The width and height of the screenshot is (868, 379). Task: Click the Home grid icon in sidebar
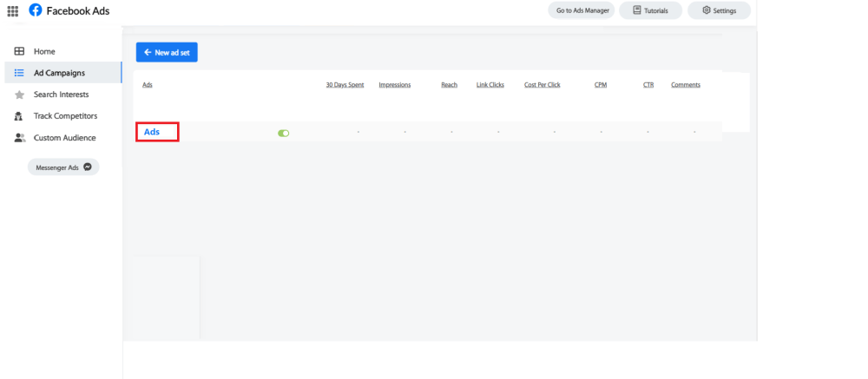19,51
